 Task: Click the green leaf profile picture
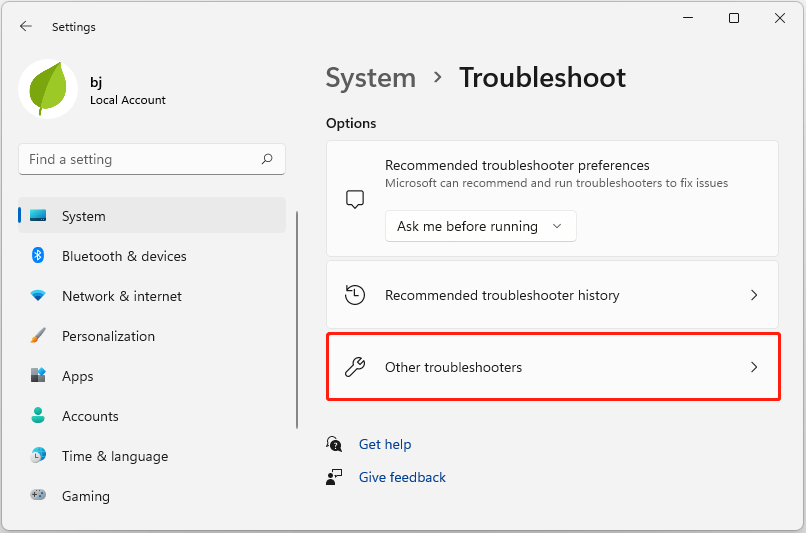(x=48, y=89)
